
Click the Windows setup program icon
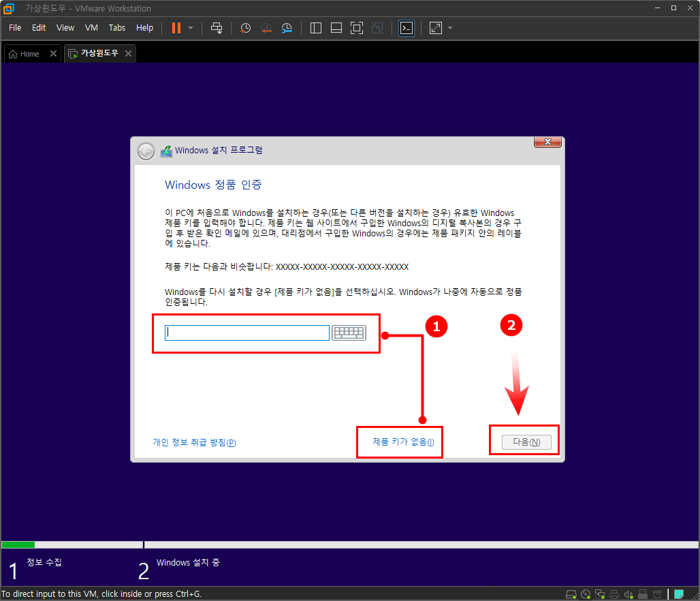point(166,151)
